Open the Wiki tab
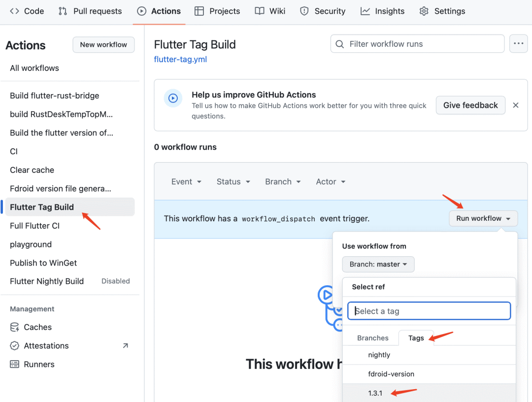 (x=270, y=11)
